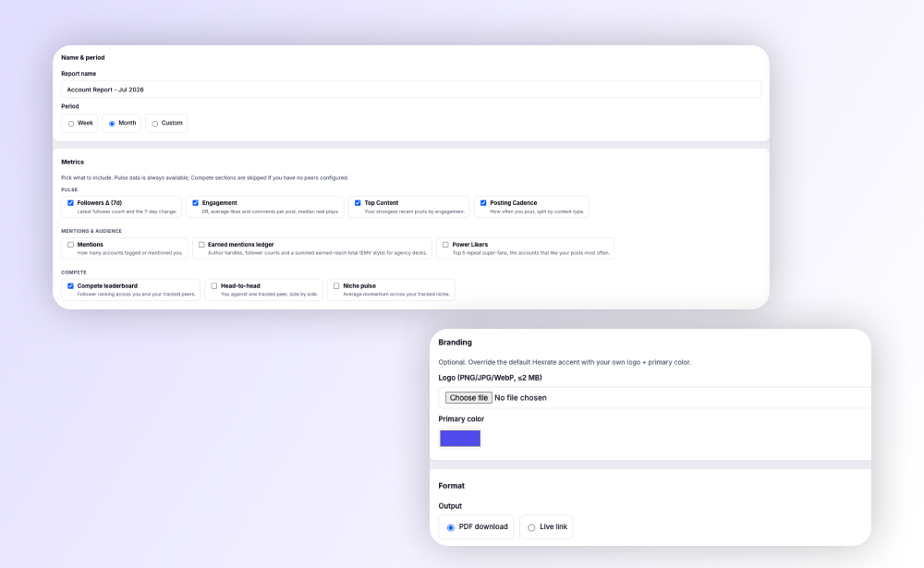This screenshot has width=924, height=568.
Task: Click the Engagement metric card description
Action: tap(271, 211)
